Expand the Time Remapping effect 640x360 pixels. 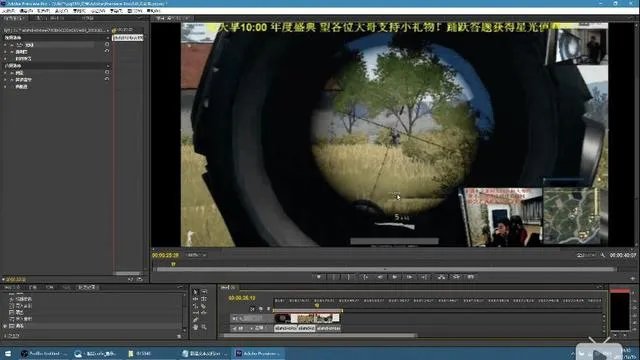(5, 59)
